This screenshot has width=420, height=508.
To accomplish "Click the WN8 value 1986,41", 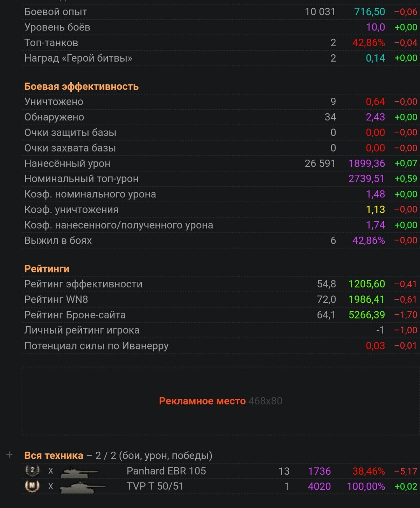I will (x=366, y=299).
